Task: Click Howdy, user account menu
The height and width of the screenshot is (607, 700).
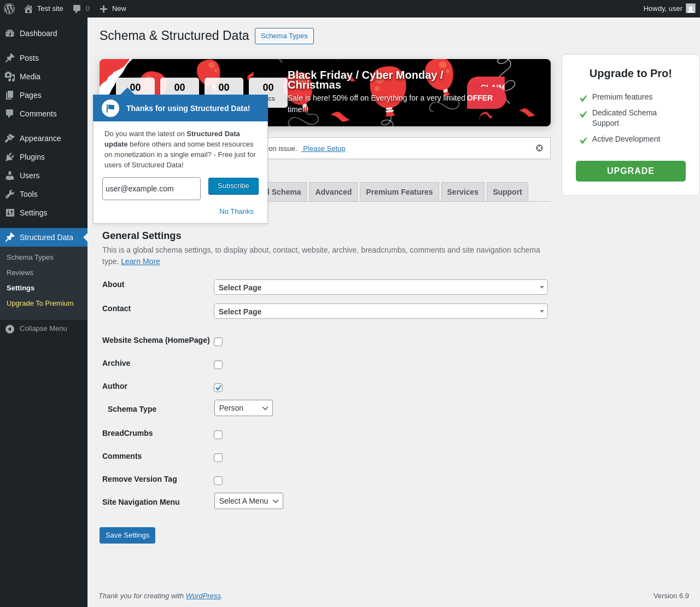Action: (x=669, y=9)
